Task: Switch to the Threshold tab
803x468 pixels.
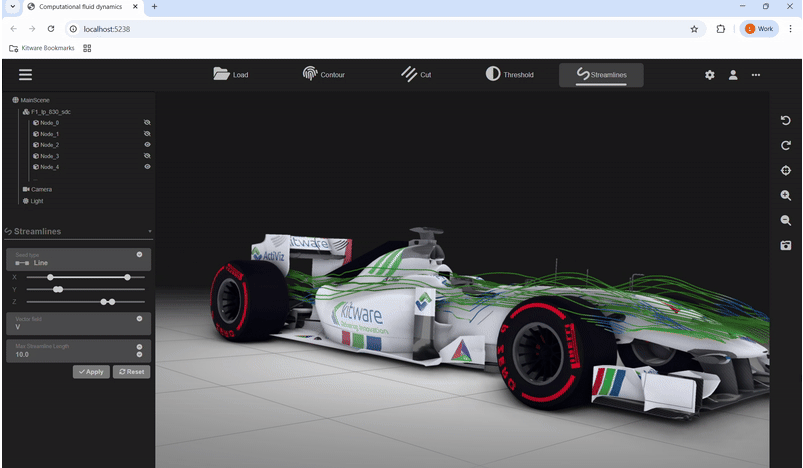Action: pos(510,75)
